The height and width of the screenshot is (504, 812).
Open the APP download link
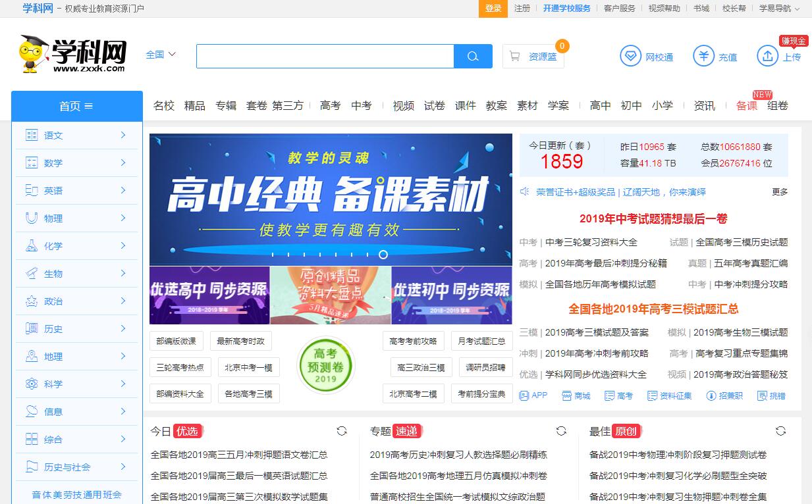(533, 395)
